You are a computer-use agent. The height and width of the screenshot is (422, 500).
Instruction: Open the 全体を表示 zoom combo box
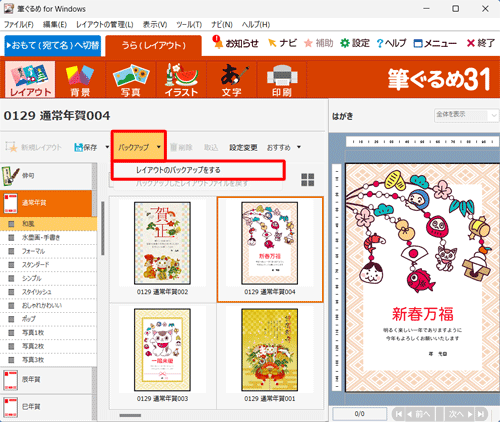coord(466,116)
